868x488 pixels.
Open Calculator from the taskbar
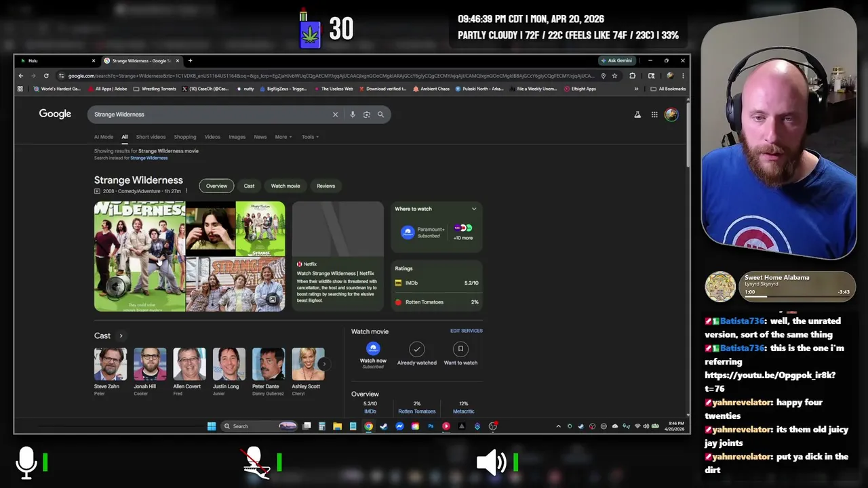pyautogui.click(x=321, y=426)
